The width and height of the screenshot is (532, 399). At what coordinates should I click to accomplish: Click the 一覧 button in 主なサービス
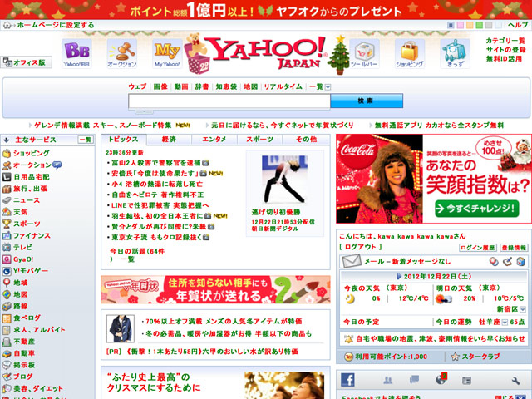coord(86,140)
